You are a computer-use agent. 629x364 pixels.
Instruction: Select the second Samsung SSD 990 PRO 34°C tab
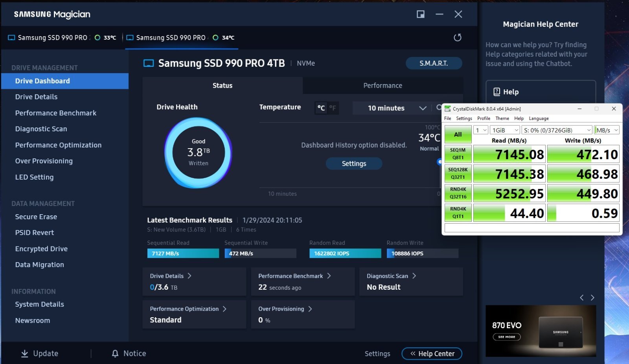(x=182, y=38)
